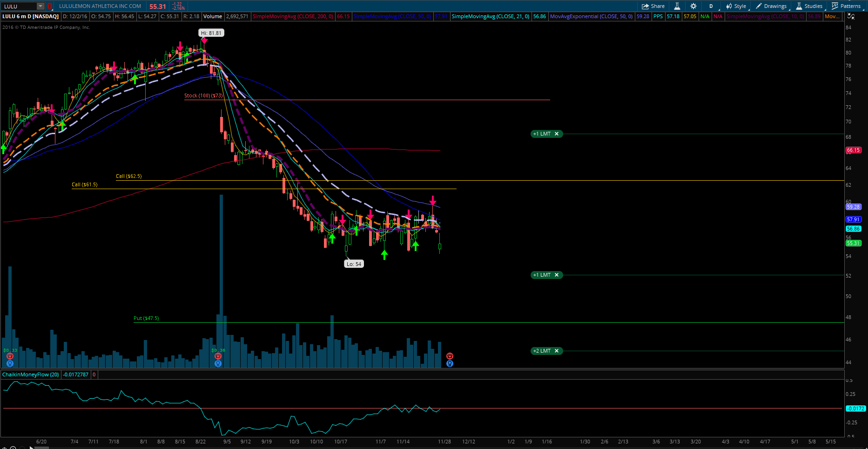Select the +2 LMT order label

click(542, 351)
